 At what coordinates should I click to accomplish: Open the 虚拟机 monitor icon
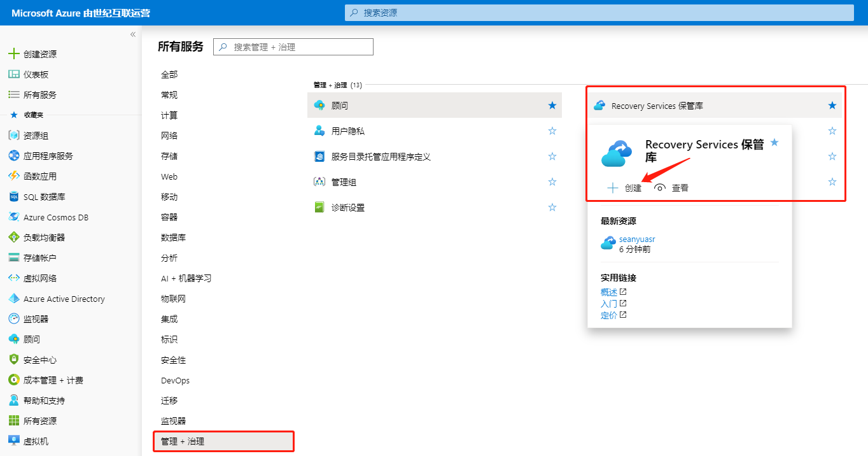click(14, 441)
